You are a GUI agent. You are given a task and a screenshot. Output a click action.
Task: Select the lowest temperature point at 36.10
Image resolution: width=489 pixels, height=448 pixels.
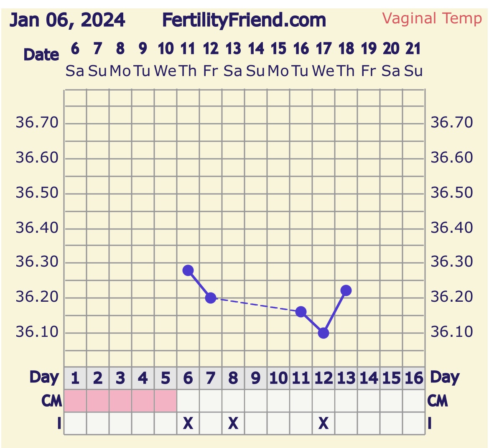point(323,333)
